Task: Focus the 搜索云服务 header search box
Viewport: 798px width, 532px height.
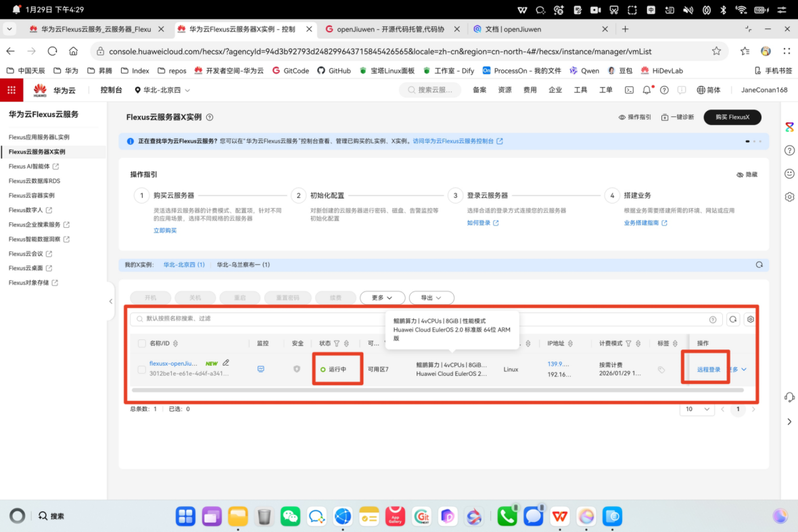Action: pos(430,90)
